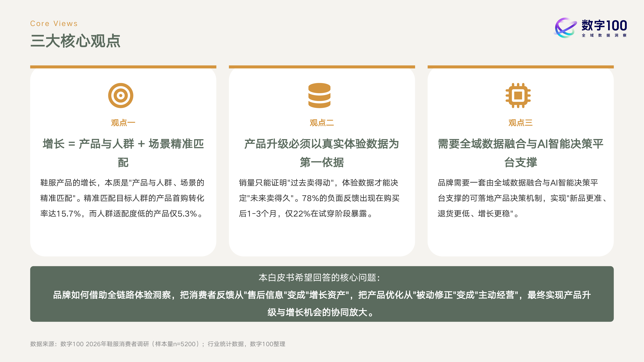Click paragraph starting 销量只能证明

(319, 198)
